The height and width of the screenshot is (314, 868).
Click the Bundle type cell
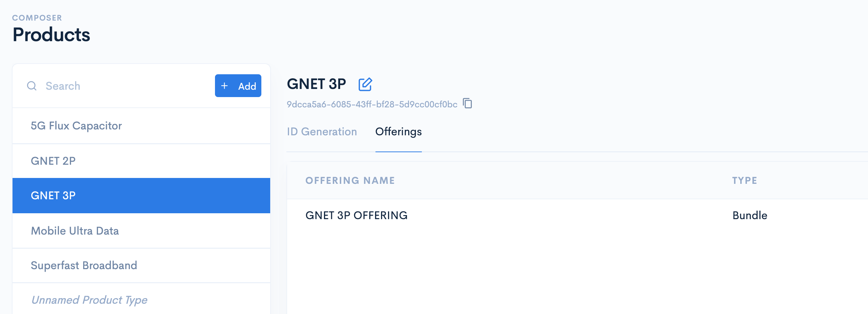(750, 215)
